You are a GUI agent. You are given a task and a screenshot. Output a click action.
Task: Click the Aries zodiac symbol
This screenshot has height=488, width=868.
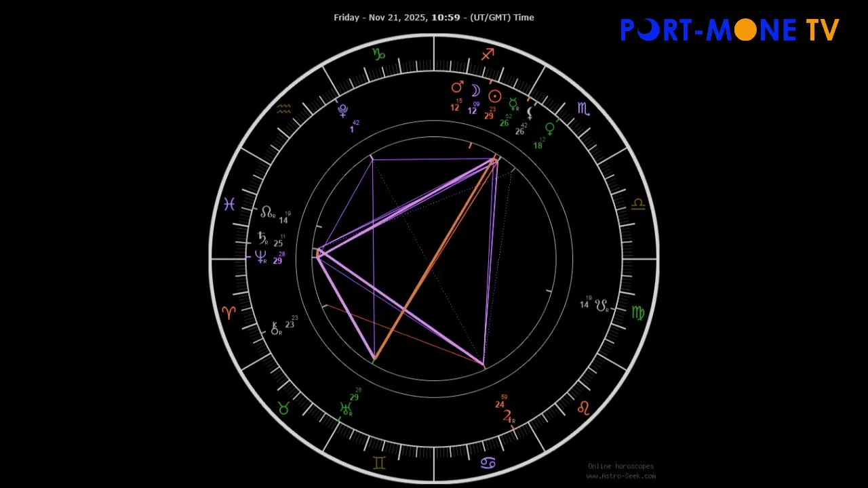coord(229,312)
